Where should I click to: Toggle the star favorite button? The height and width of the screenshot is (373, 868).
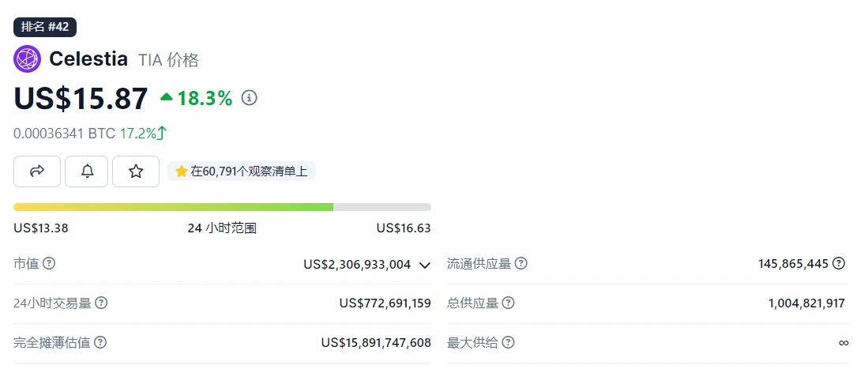point(136,171)
